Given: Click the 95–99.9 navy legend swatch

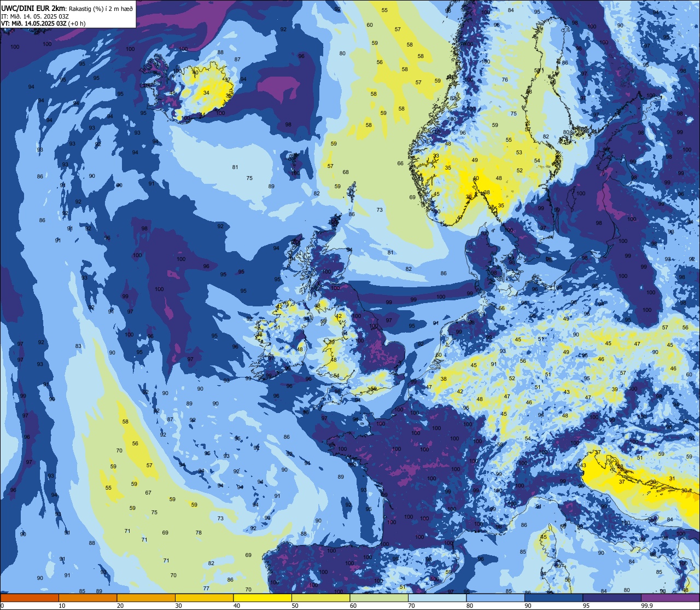Looking at the screenshot, I should tap(612, 597).
